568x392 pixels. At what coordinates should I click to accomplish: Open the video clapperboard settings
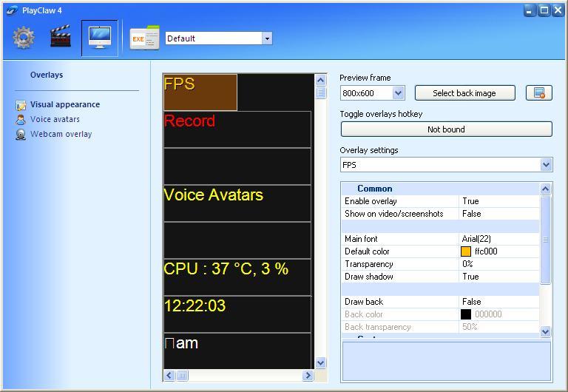click(x=60, y=36)
